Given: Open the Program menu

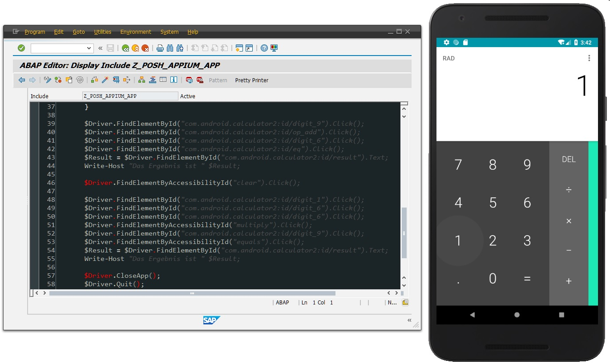Looking at the screenshot, I should 35,32.
